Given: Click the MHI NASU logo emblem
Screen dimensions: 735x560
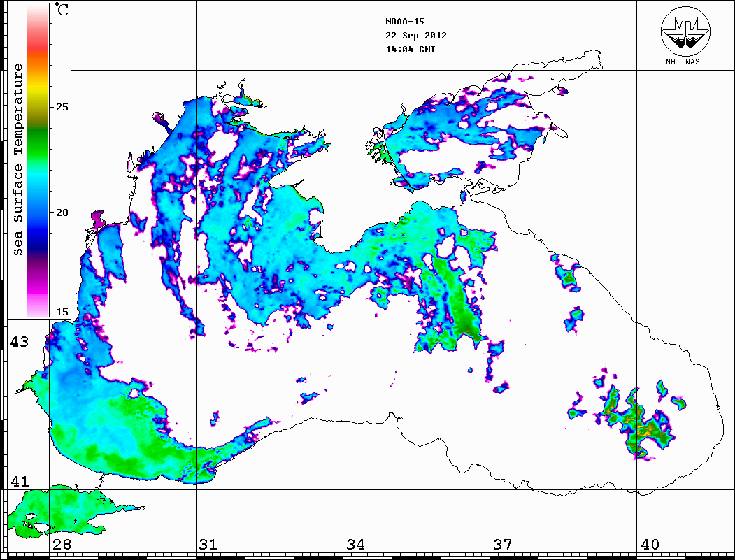Looking at the screenshot, I should coord(685,31).
